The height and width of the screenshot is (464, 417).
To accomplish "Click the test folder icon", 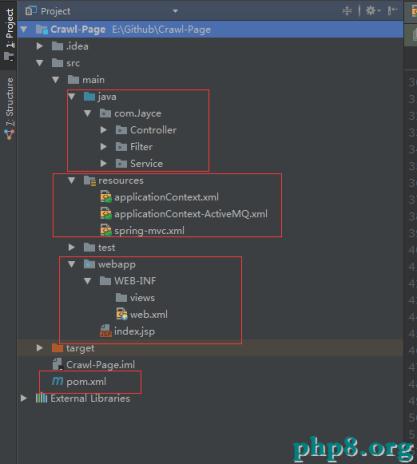I will coord(89,247).
